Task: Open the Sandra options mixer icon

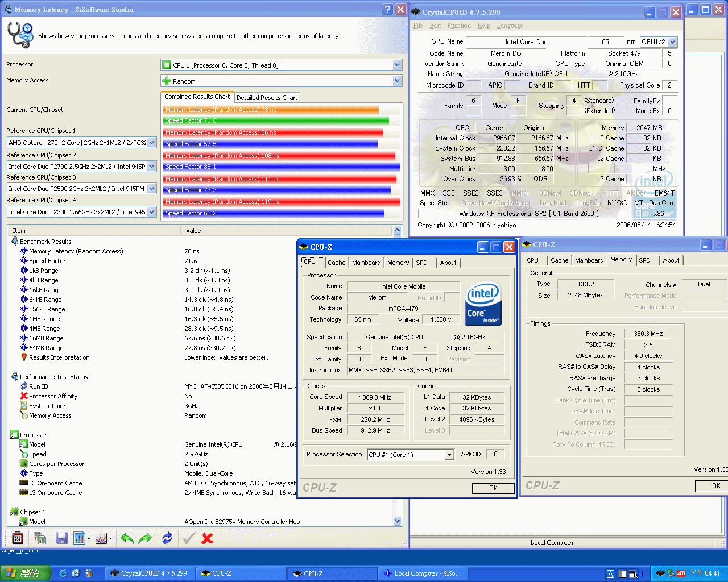Action: (18, 538)
